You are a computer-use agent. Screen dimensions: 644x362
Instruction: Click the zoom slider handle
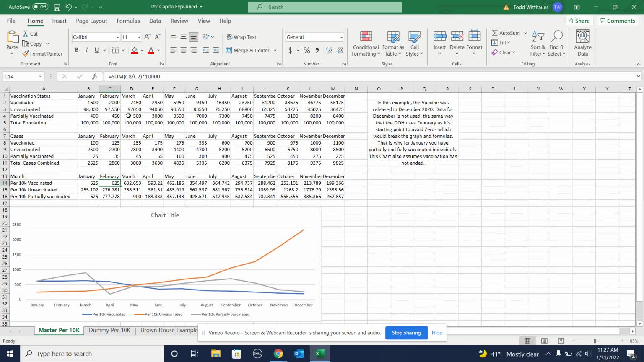tap(595, 341)
